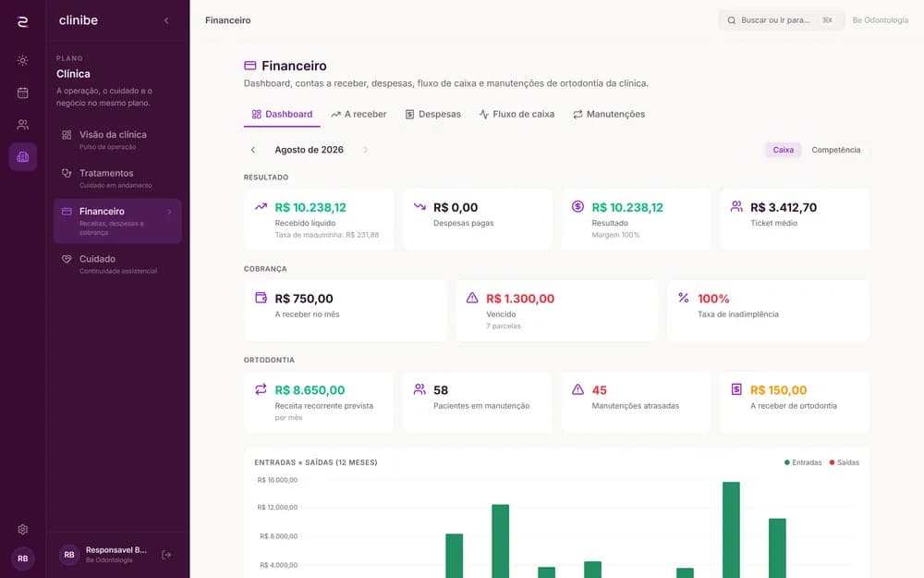This screenshot has height=578, width=924.
Task: Open Tratamentos in sidebar
Action: 118,178
